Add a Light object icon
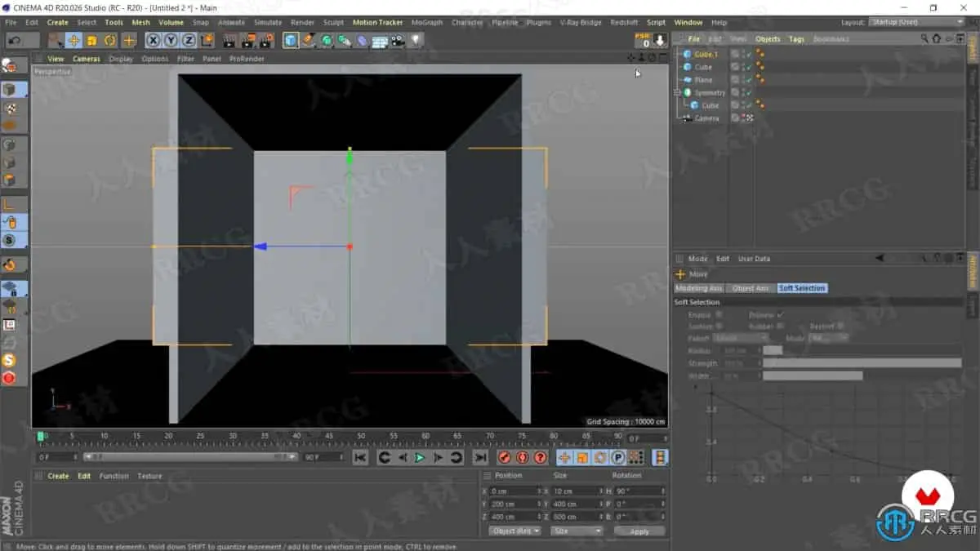 tap(416, 40)
